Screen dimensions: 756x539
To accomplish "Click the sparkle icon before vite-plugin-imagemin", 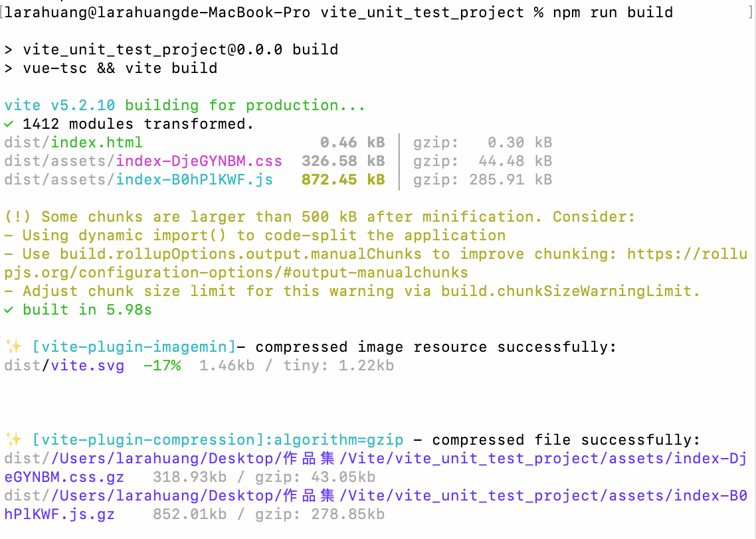I will (13, 346).
